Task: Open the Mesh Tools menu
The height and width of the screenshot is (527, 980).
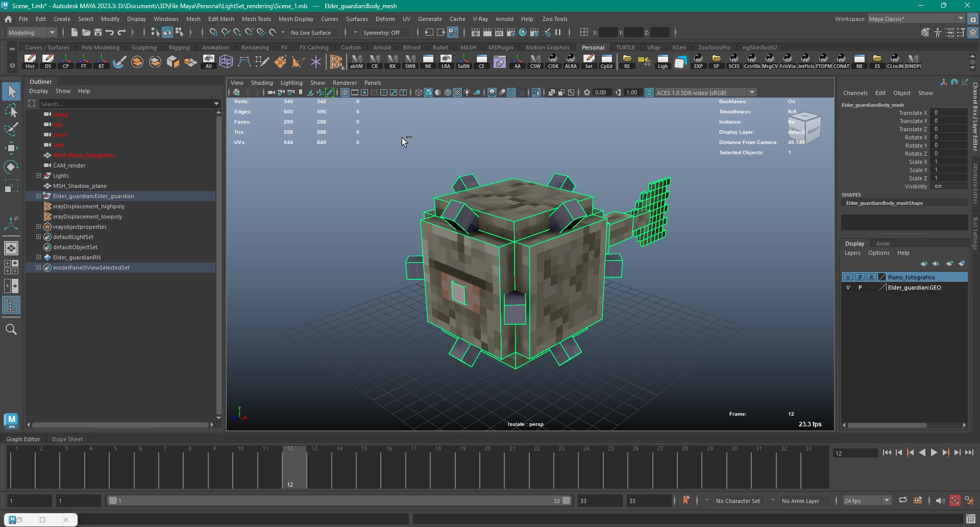Action: (256, 19)
